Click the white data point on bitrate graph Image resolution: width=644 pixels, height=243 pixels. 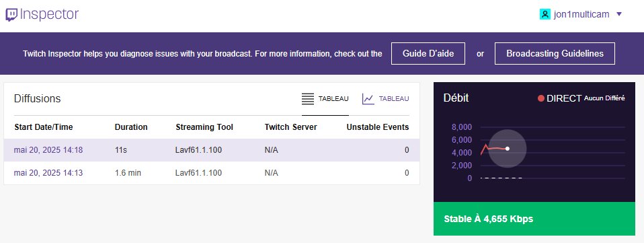[x=508, y=149]
